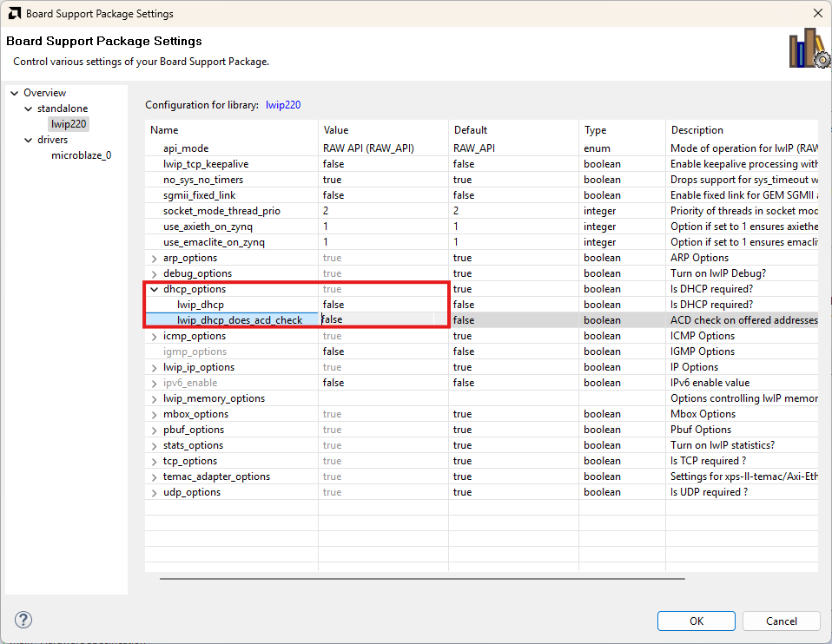
Task: Click the api_mode value RAW API
Action: (x=368, y=148)
